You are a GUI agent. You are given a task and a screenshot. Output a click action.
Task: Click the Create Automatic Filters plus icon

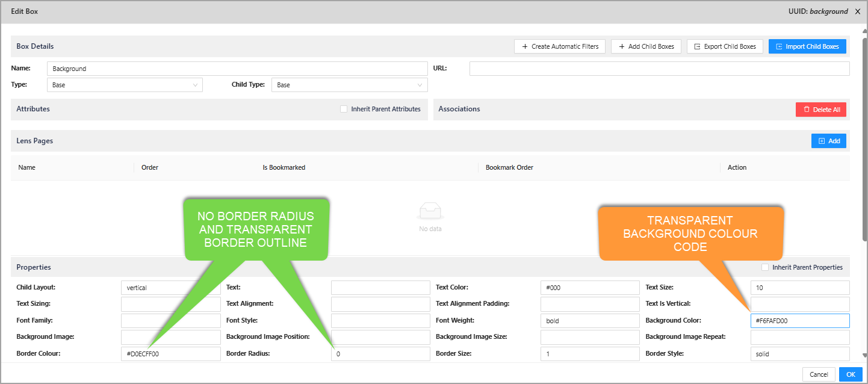pyautogui.click(x=524, y=46)
